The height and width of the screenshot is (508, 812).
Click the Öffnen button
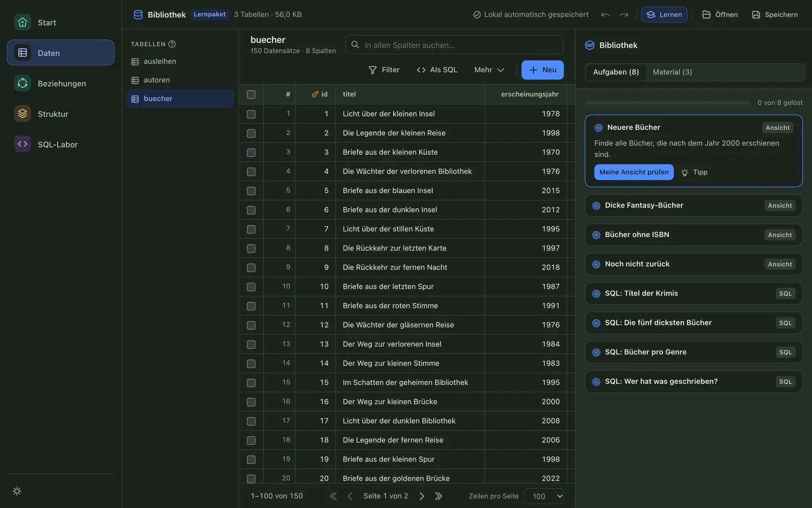pos(720,15)
